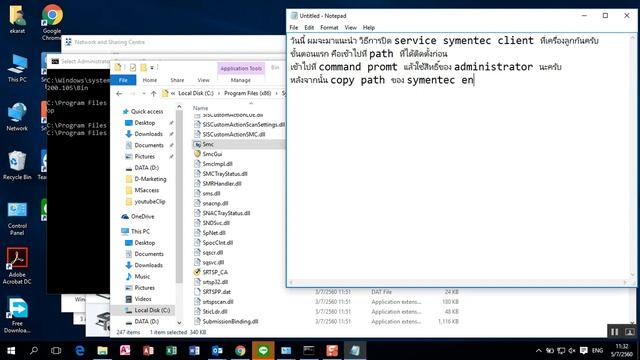Click the volume icon in the system tray
Image resolution: width=640 pixels, height=360 pixels.
point(572,350)
